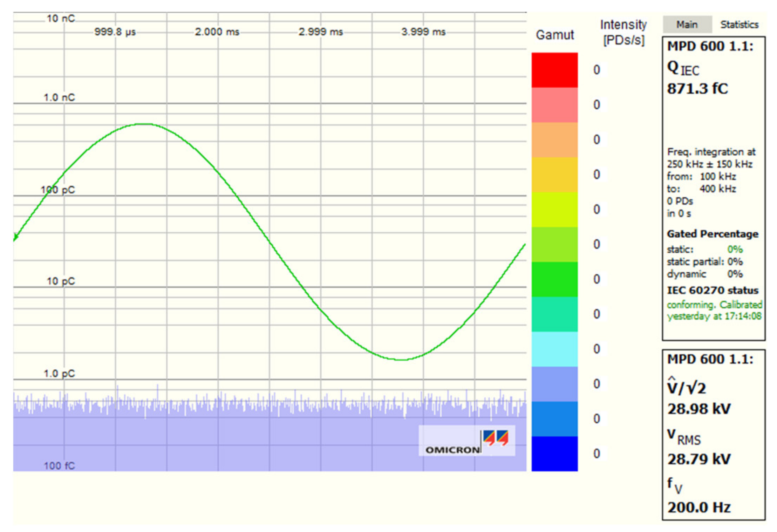Click the pink gamut swatch
This screenshot has width=777, height=532.
coord(554,105)
